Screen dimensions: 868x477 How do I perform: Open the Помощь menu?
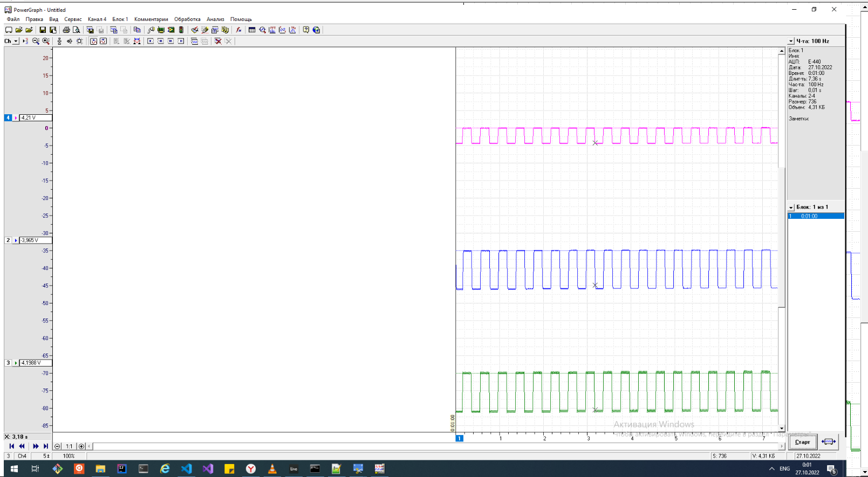241,19
